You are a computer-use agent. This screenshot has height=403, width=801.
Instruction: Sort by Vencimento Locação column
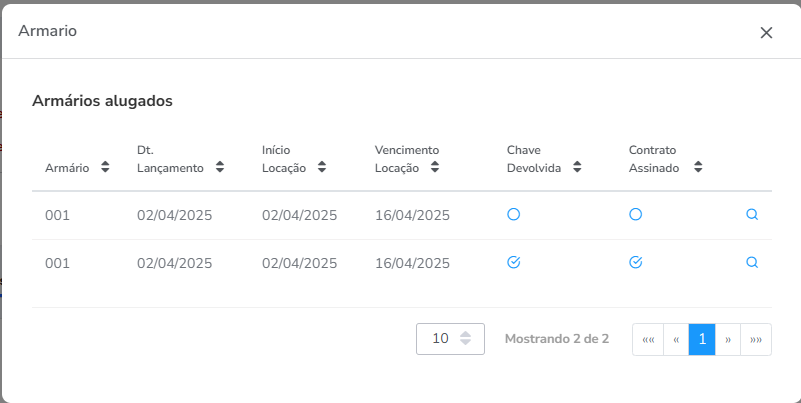click(x=435, y=168)
